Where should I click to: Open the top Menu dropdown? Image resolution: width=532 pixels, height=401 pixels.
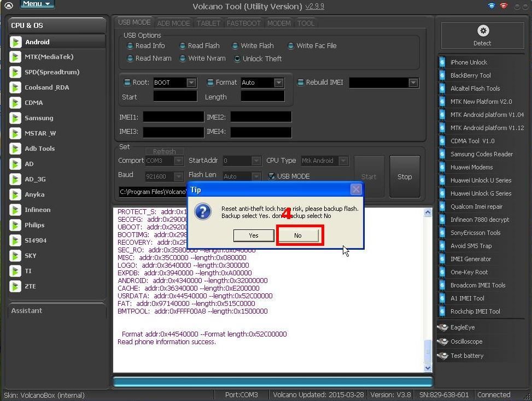pos(37,4)
